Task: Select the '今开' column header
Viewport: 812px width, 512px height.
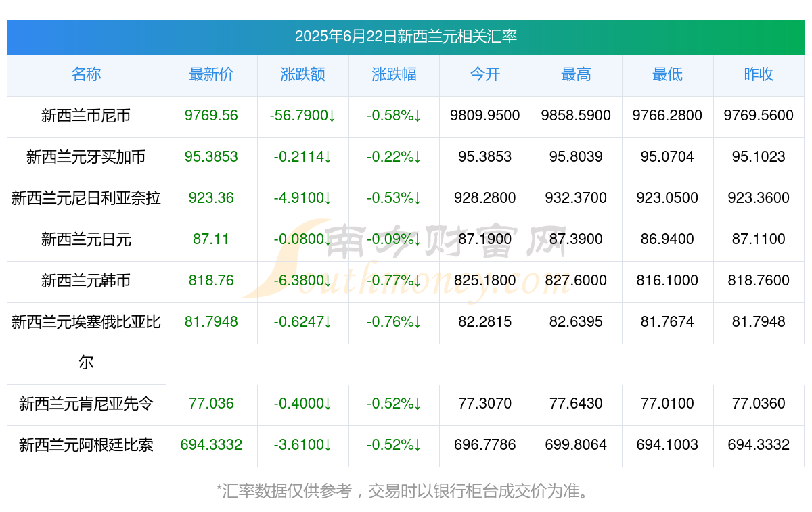Action: click(485, 74)
